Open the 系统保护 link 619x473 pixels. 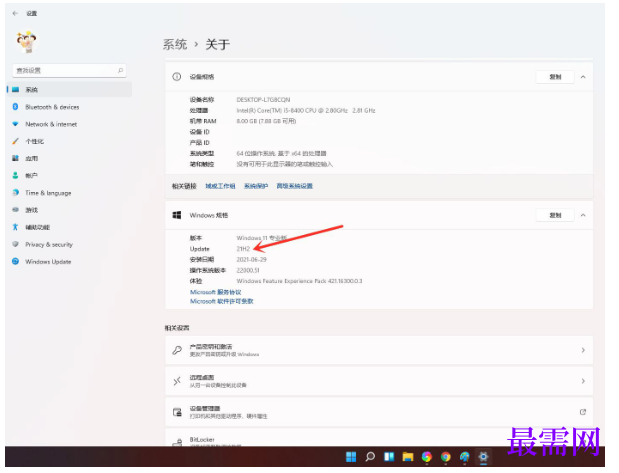(x=256, y=186)
